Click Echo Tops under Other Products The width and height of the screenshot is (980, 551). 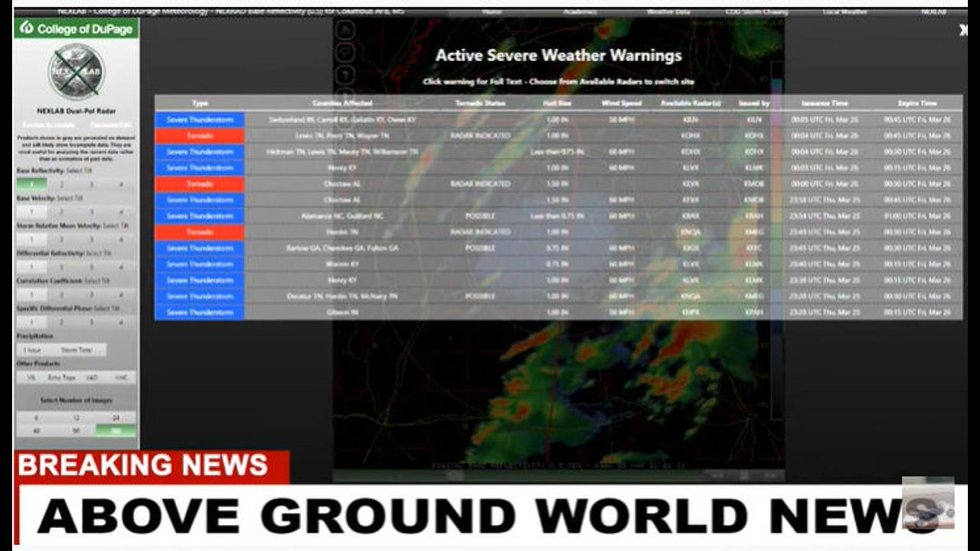coord(61,377)
